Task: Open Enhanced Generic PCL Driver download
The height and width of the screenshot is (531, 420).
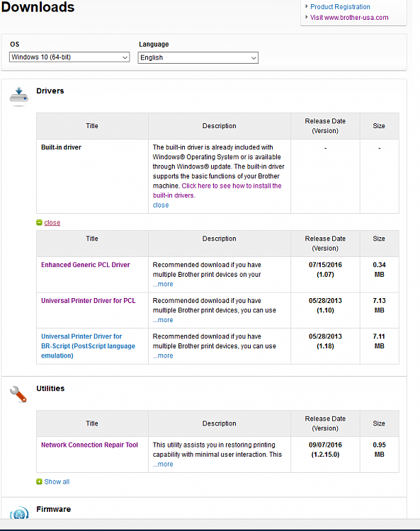Action: coord(86,265)
